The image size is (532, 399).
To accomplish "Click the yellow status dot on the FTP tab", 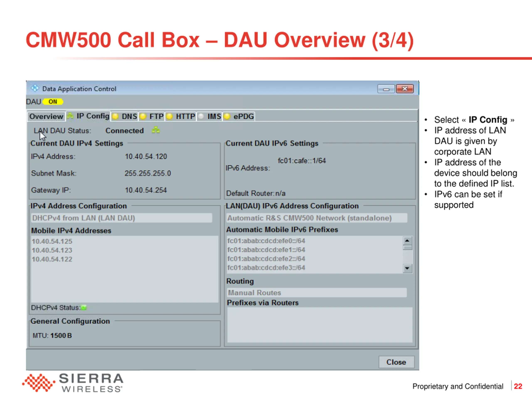I will click(x=143, y=117).
